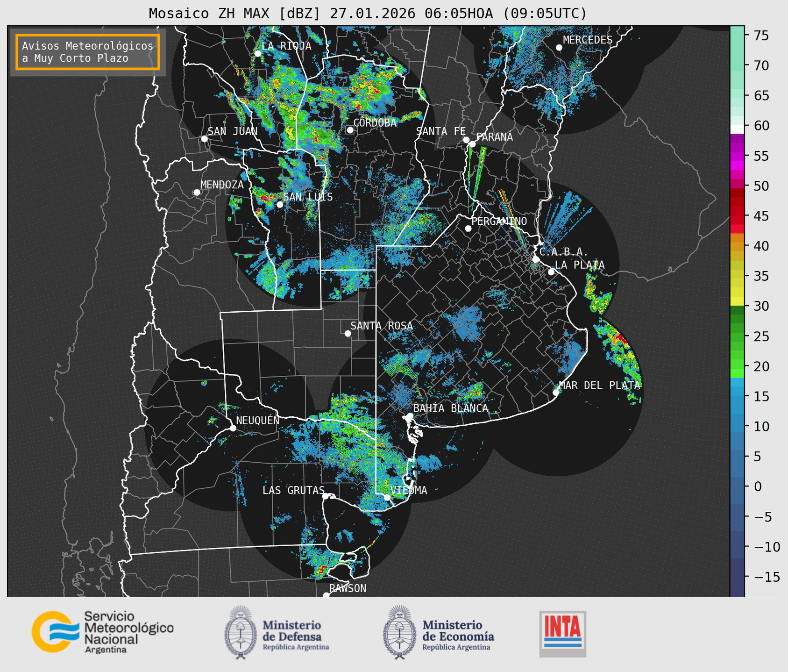Select the RAWSON city dot
This screenshot has height=672, width=788.
point(326,595)
